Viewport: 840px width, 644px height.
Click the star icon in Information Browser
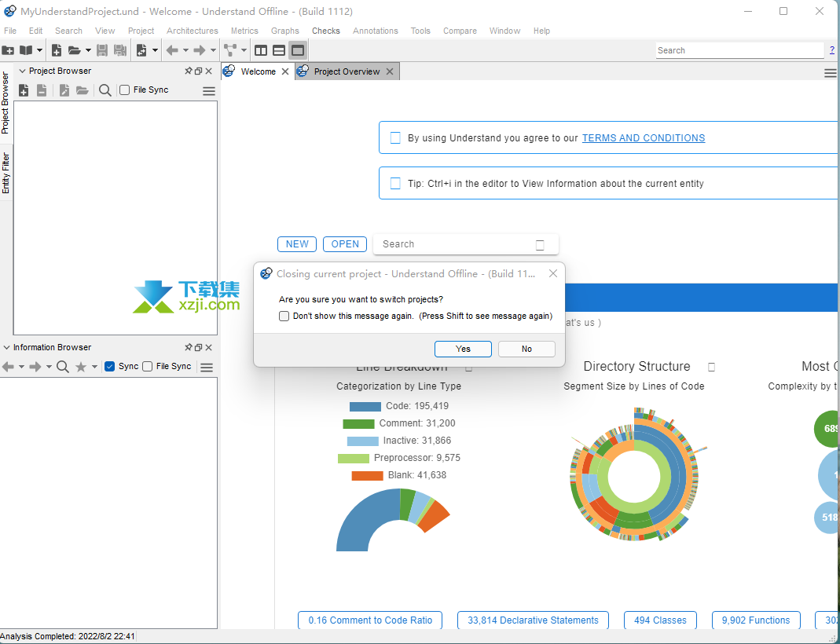click(81, 367)
